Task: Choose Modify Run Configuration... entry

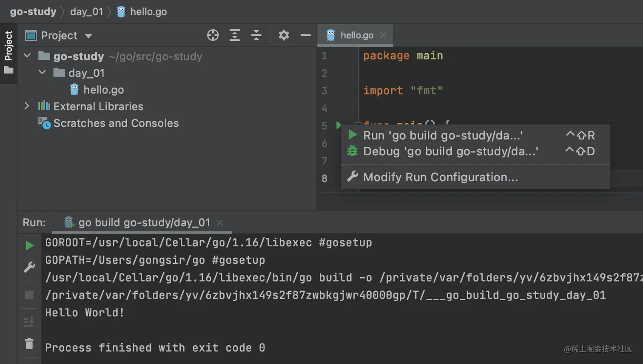Action: (x=475, y=177)
